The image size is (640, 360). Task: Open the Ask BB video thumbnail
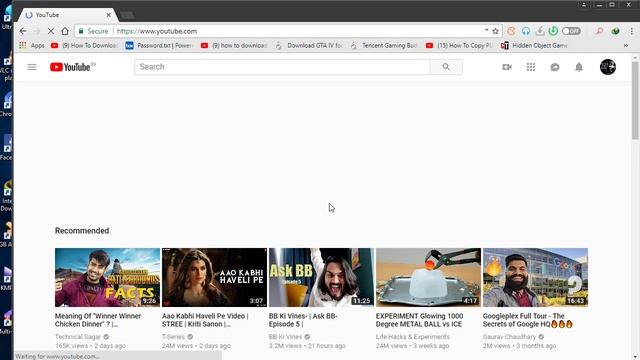pos(321,277)
